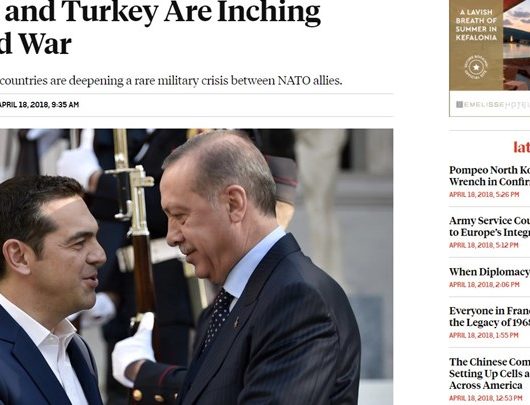Click the 2:06 PM timestamp under Diplomacy story
The width and height of the screenshot is (530, 405).
pos(484,285)
